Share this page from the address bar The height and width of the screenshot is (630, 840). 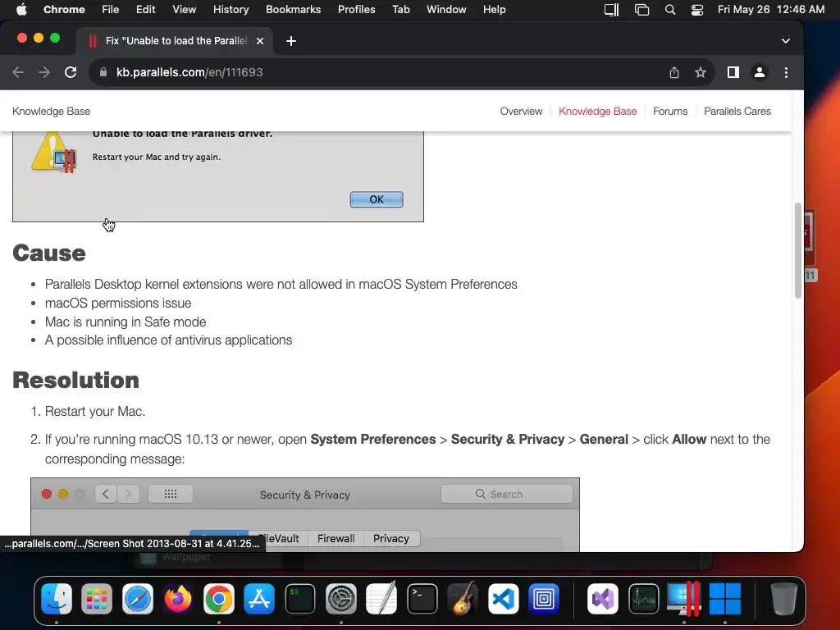point(674,72)
